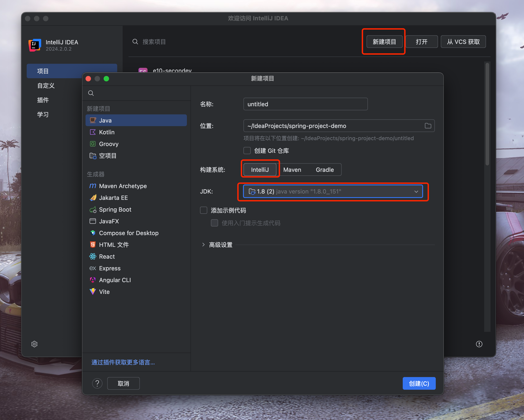524x420 pixels.
Task: Expand the 高级设置 section
Action: tap(203, 245)
